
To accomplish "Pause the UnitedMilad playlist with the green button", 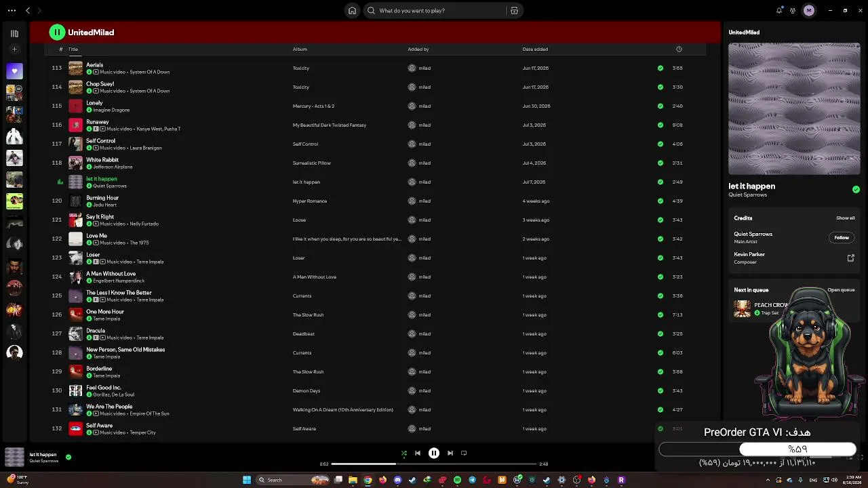I will click(x=57, y=32).
